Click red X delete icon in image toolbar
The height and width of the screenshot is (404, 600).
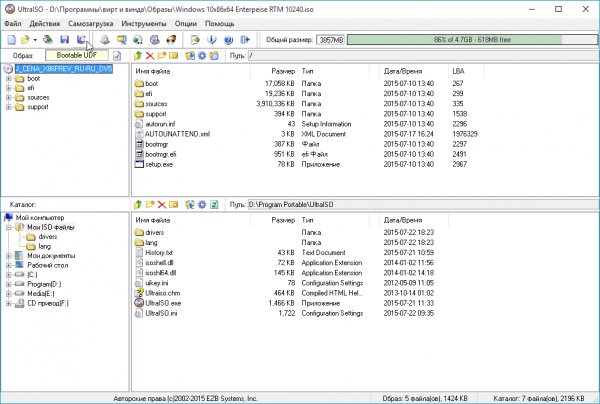[x=150, y=56]
